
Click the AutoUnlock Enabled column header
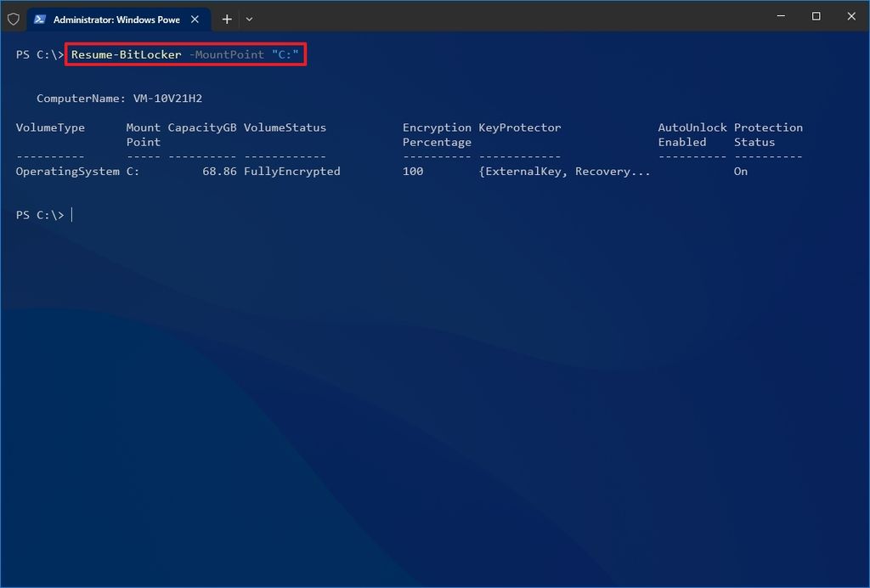pos(692,134)
